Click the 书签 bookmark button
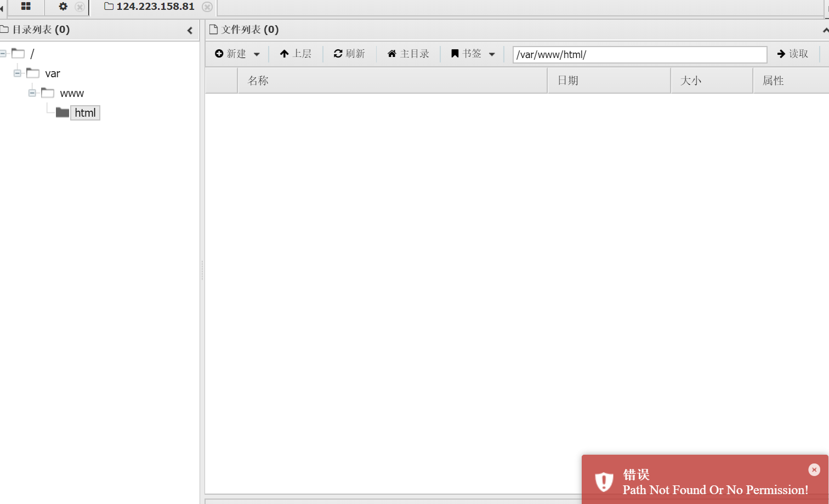The height and width of the screenshot is (504, 829). coord(466,54)
